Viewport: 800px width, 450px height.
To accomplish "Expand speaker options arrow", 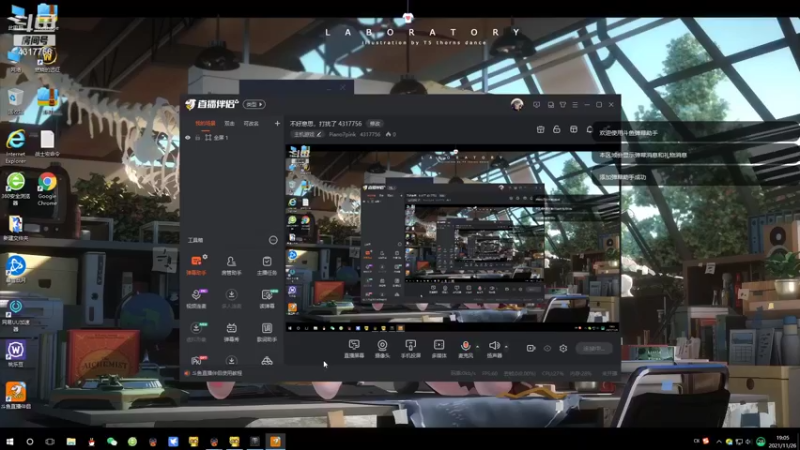I will point(506,347).
